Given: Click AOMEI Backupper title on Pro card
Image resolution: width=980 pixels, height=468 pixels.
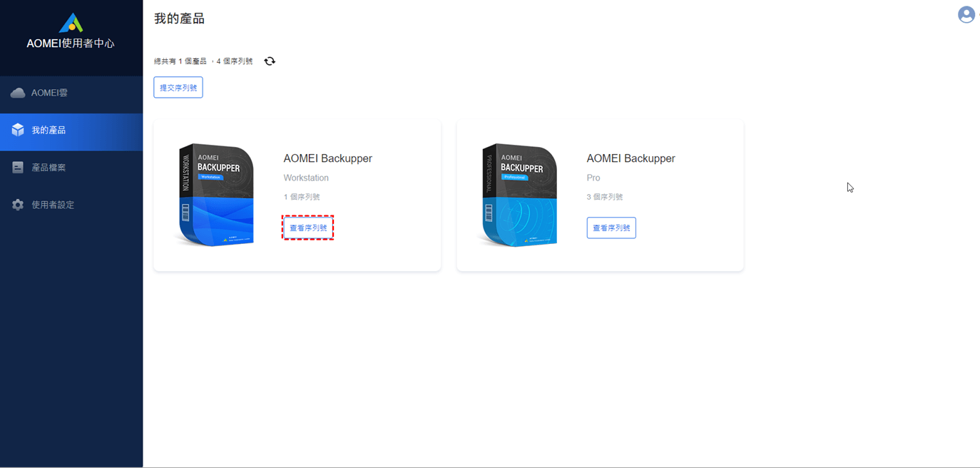Looking at the screenshot, I should tap(631, 158).
